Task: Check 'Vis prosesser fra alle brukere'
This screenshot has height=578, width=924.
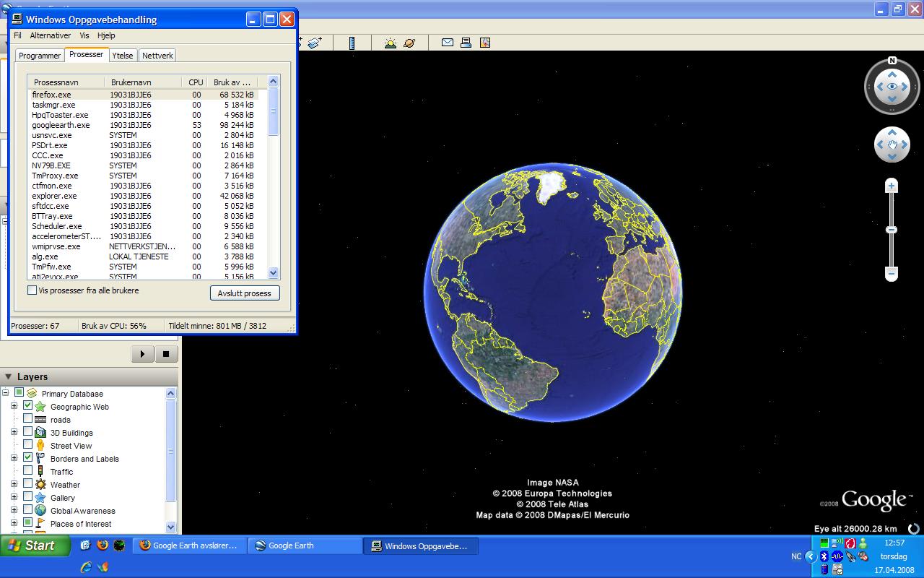Action: click(32, 290)
